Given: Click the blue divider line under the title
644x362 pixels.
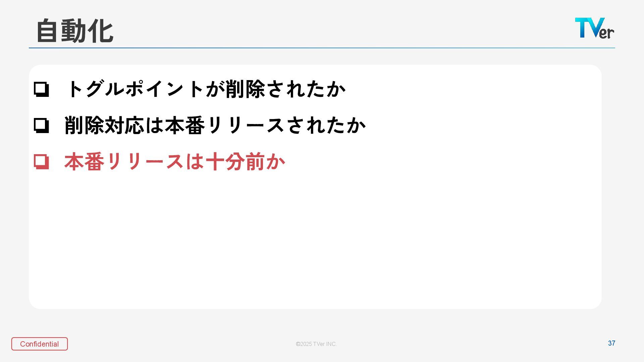Looking at the screenshot, I should (322, 48).
